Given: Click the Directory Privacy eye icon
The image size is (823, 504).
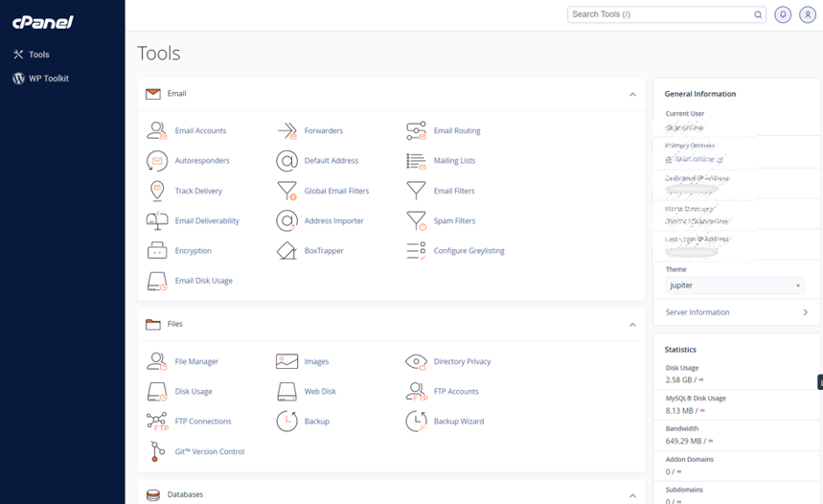Looking at the screenshot, I should tap(416, 362).
